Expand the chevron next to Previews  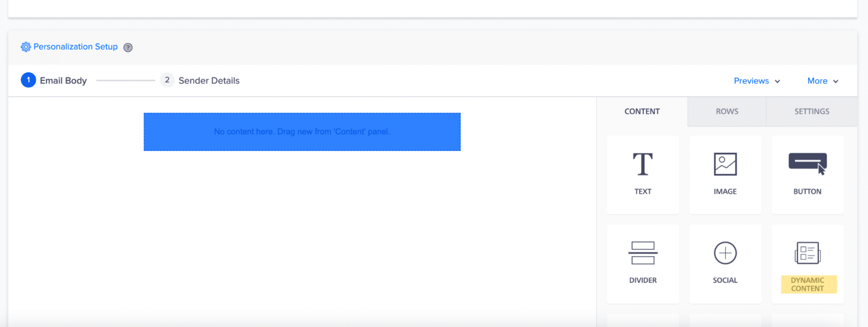pyautogui.click(x=778, y=81)
